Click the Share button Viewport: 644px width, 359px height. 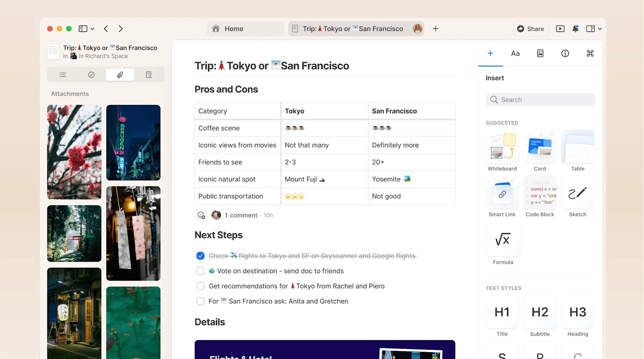click(x=531, y=29)
